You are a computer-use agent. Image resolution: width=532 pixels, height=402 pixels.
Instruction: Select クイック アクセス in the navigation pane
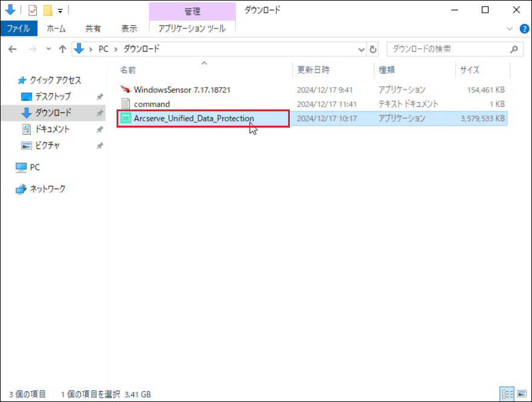click(x=56, y=80)
